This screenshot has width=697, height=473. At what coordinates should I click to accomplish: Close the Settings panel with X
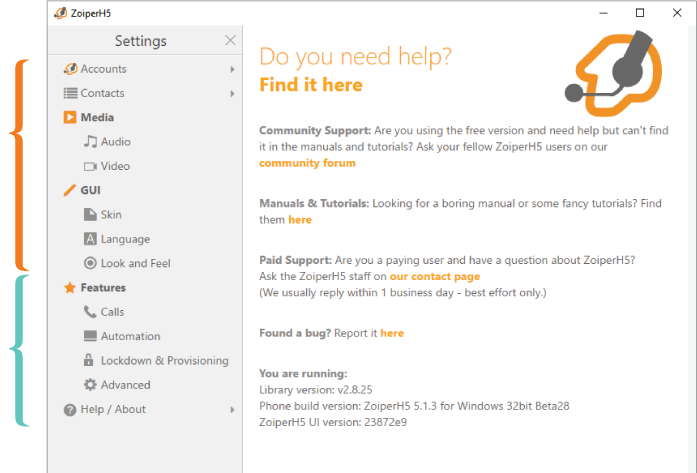[231, 41]
